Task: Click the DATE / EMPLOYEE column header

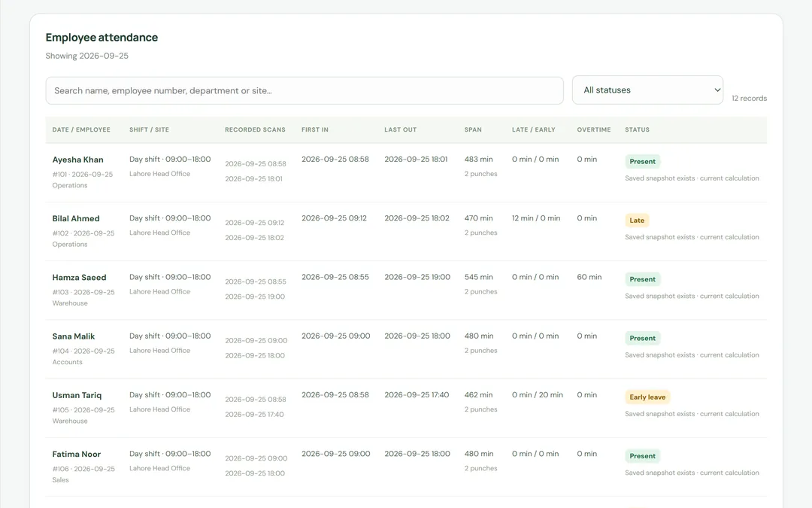Action: click(81, 129)
